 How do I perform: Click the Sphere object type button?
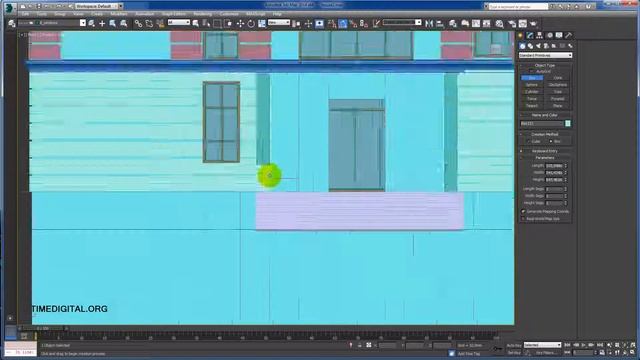point(532,84)
